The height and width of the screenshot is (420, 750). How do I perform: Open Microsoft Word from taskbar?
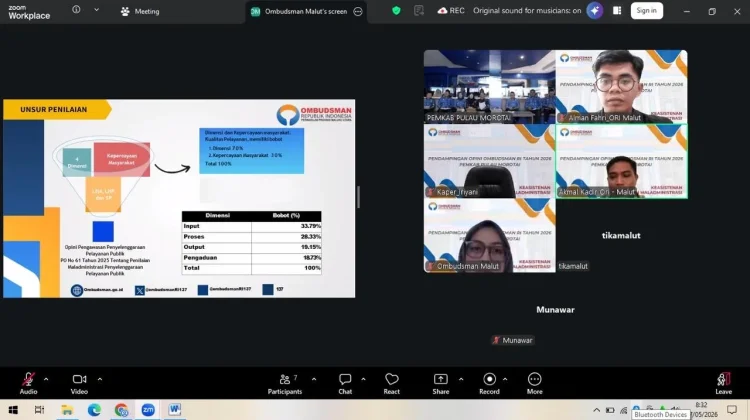coord(175,410)
